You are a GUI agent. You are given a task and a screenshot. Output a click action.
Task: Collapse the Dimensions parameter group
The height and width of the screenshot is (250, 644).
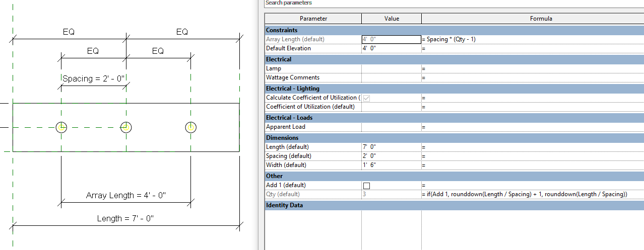click(x=282, y=138)
